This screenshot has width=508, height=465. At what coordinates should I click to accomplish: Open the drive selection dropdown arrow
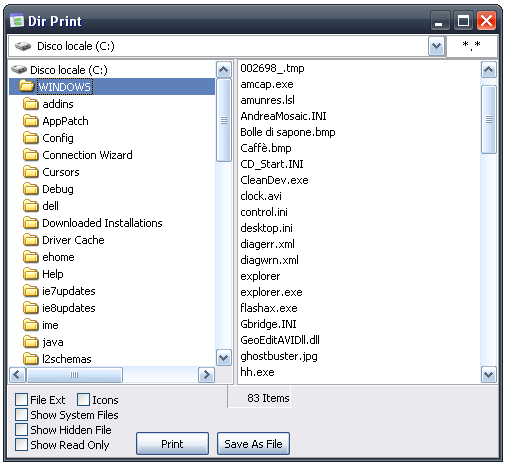click(x=436, y=46)
